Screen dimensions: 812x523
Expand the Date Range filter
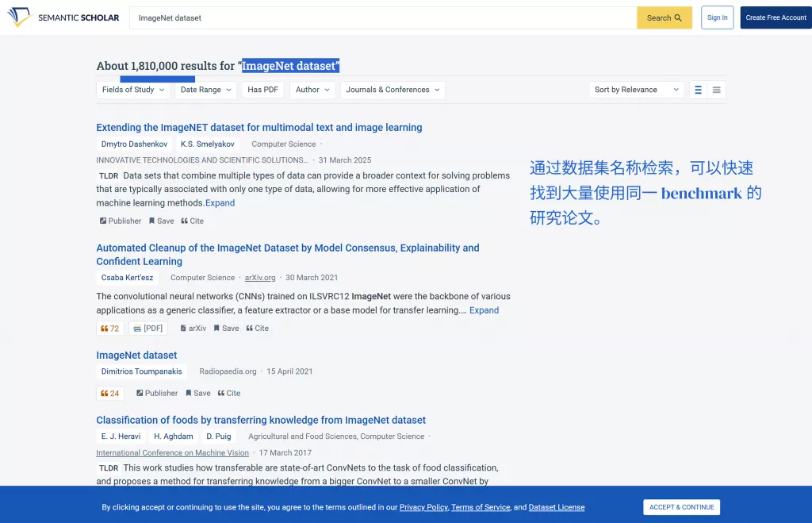pyautogui.click(x=205, y=90)
